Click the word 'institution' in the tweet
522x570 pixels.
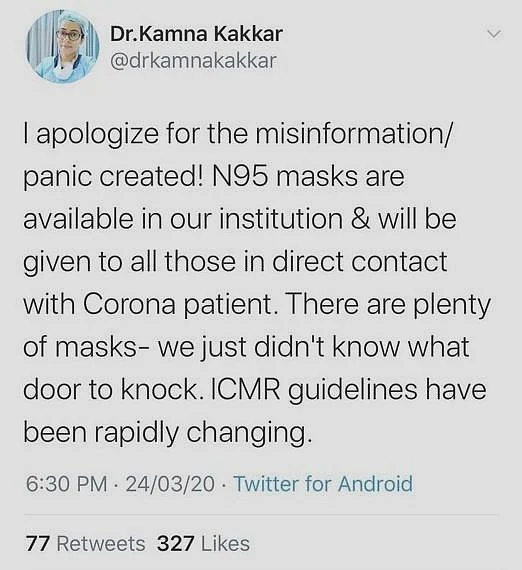tap(281, 220)
